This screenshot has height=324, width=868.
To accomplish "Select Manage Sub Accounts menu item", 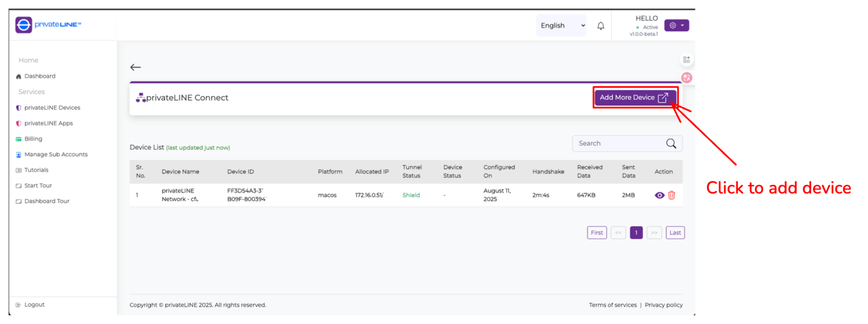I will click(x=56, y=154).
